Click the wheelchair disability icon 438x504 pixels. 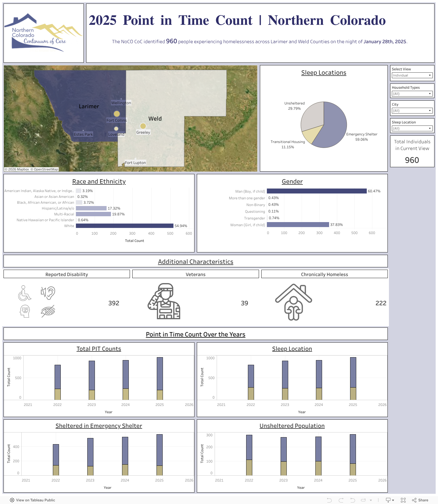(x=25, y=293)
